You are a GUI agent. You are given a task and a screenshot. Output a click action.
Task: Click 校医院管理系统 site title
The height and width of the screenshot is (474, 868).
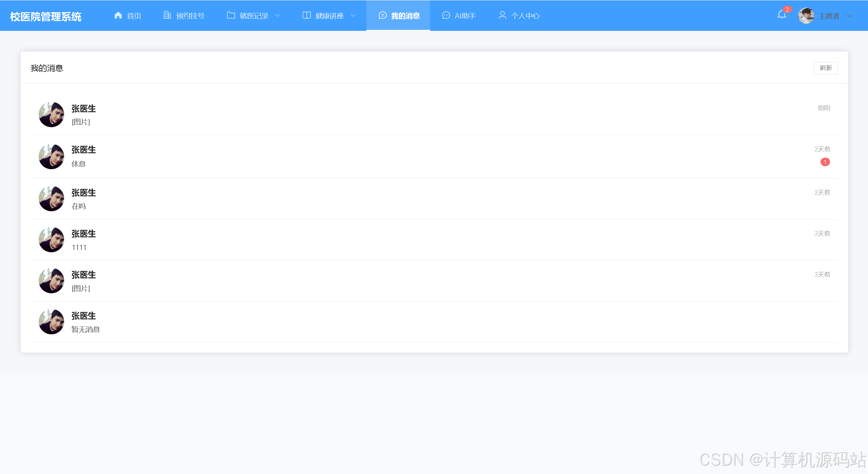point(46,17)
